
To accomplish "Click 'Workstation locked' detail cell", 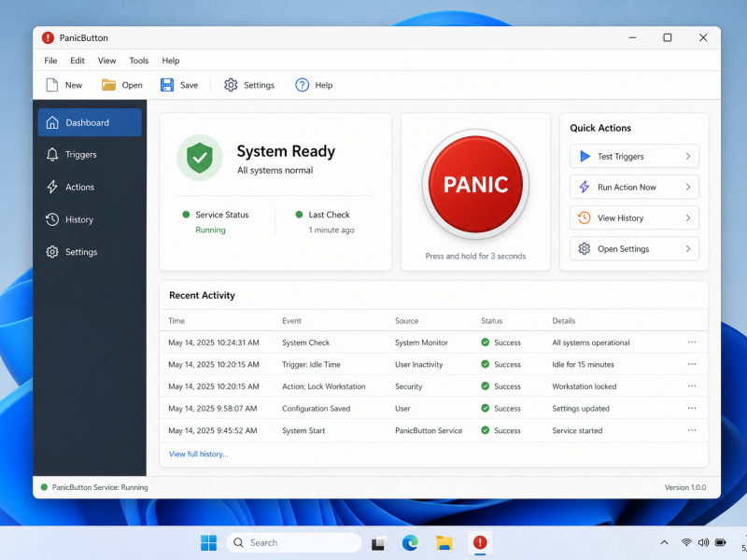I will pyautogui.click(x=585, y=386).
